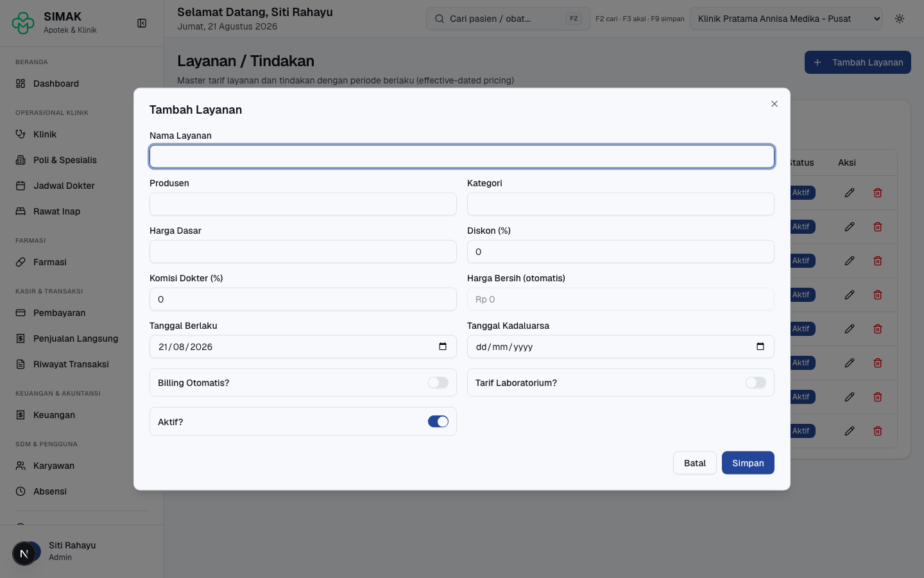Screen dimensions: 924x578
Task: Save with the Simpan button
Action: (x=748, y=463)
